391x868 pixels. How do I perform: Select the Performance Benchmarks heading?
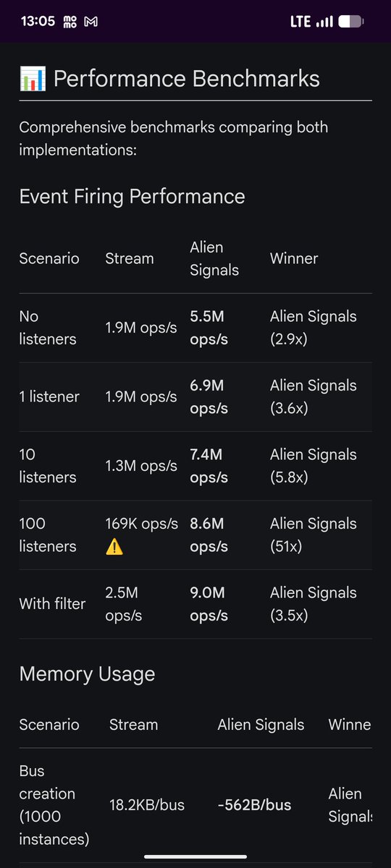click(187, 79)
